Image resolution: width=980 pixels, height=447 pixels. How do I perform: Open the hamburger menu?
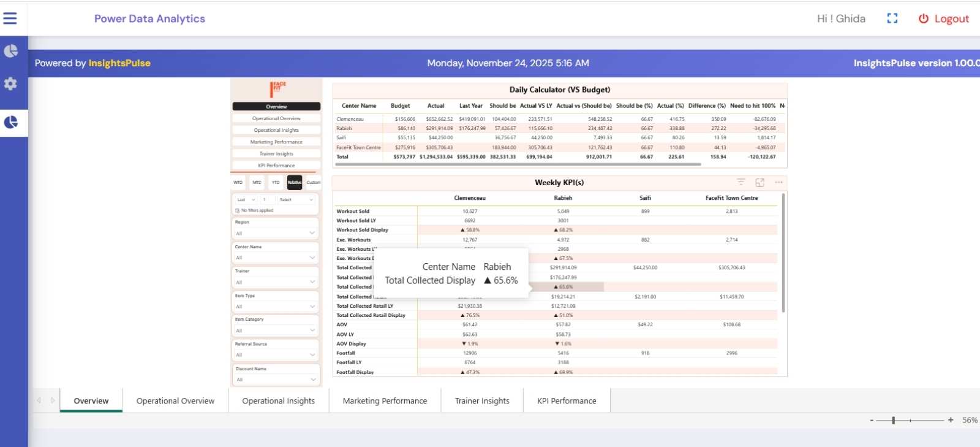10,18
